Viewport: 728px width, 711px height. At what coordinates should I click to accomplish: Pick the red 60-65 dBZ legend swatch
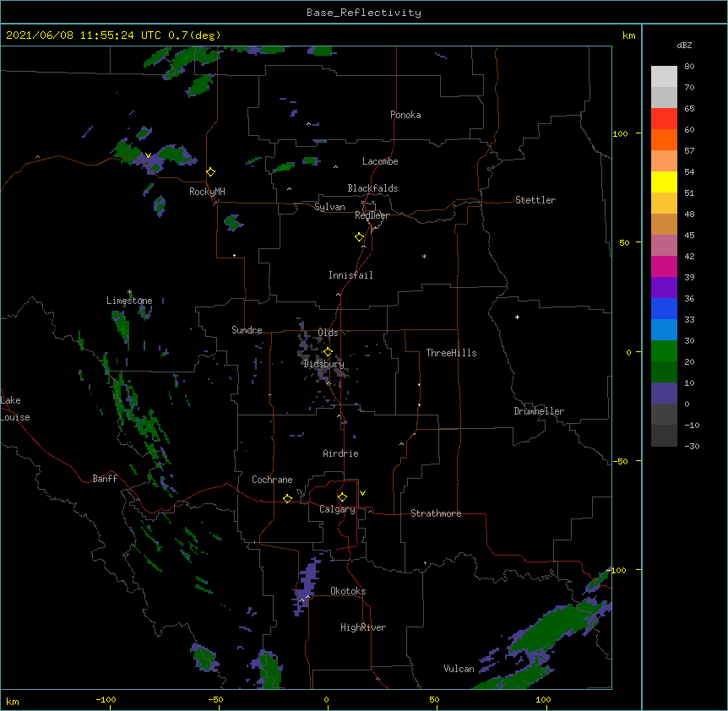pyautogui.click(x=664, y=119)
